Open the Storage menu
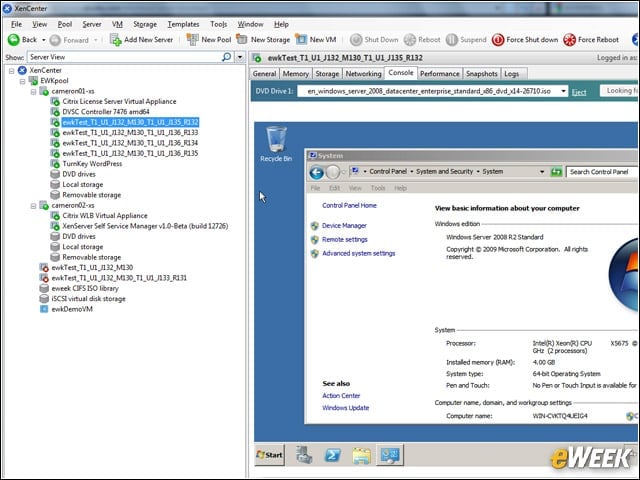This screenshot has width=640, height=480. [145, 24]
